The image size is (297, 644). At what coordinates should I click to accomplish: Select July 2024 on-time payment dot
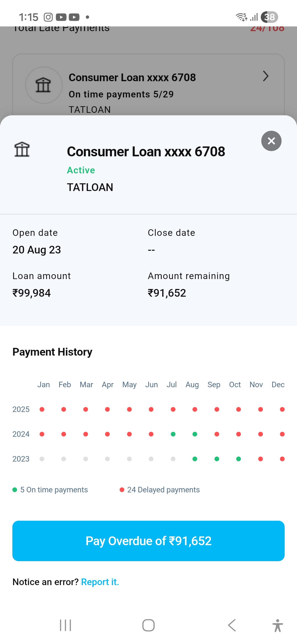click(x=173, y=434)
